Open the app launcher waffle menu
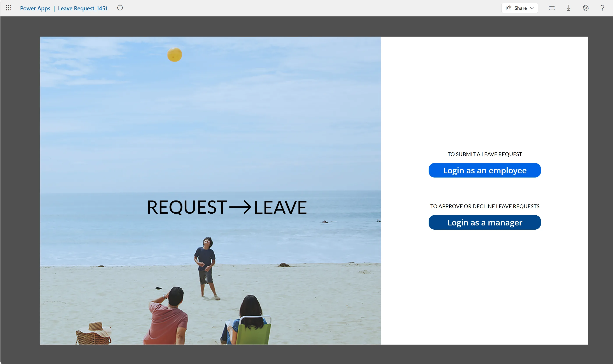Screen dimensions: 613x364 coord(9,8)
